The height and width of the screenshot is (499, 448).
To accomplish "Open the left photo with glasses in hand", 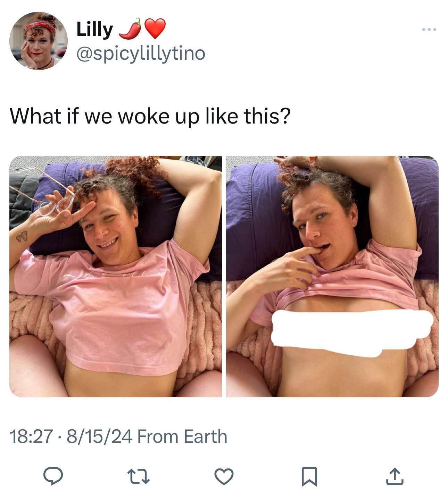I will pyautogui.click(x=116, y=276).
